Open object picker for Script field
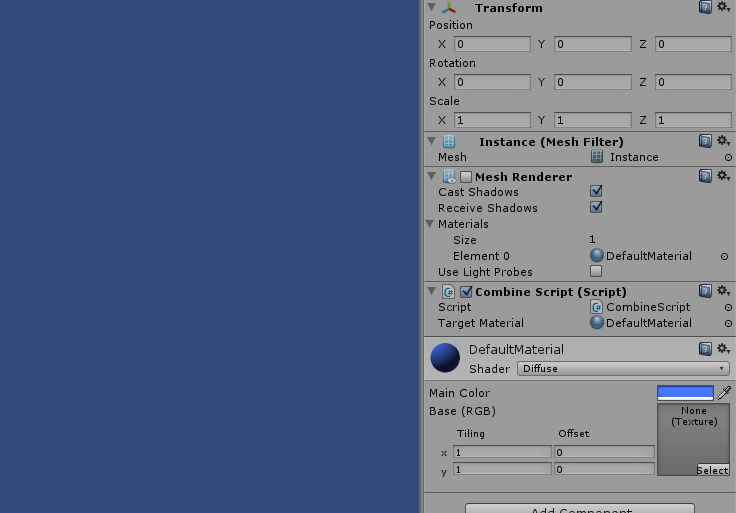This screenshot has width=736, height=513. [x=728, y=308]
